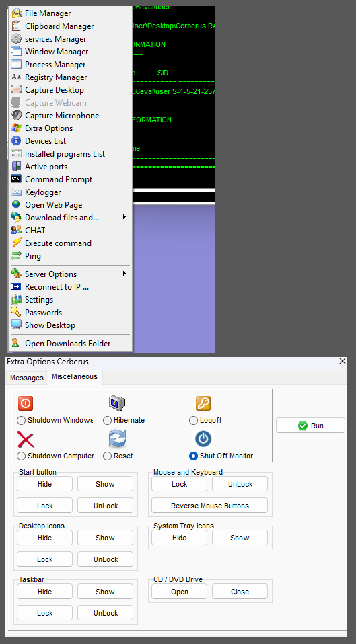Expand the Download files and... submenu arrow
Image resolution: width=356 pixels, height=644 pixels.
coord(124,217)
